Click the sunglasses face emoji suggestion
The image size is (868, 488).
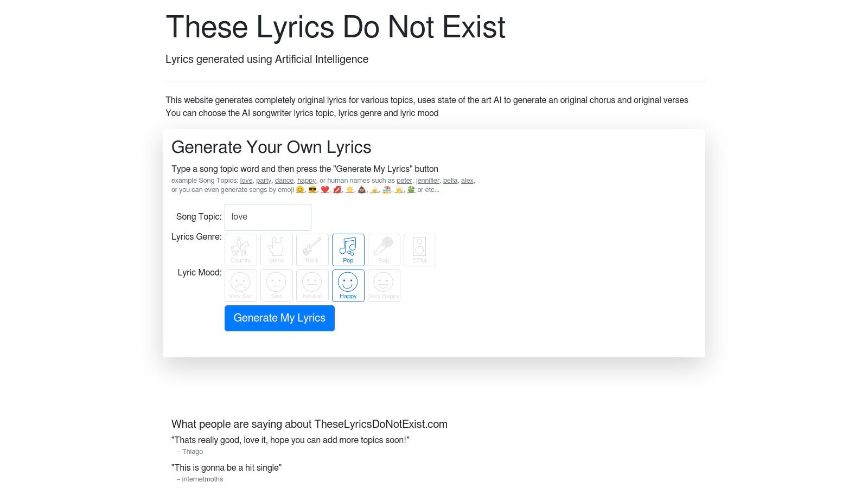pyautogui.click(x=314, y=190)
